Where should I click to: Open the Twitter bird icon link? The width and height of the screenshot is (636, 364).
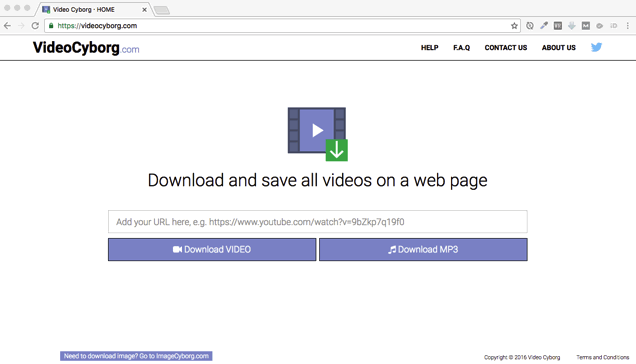click(x=596, y=47)
